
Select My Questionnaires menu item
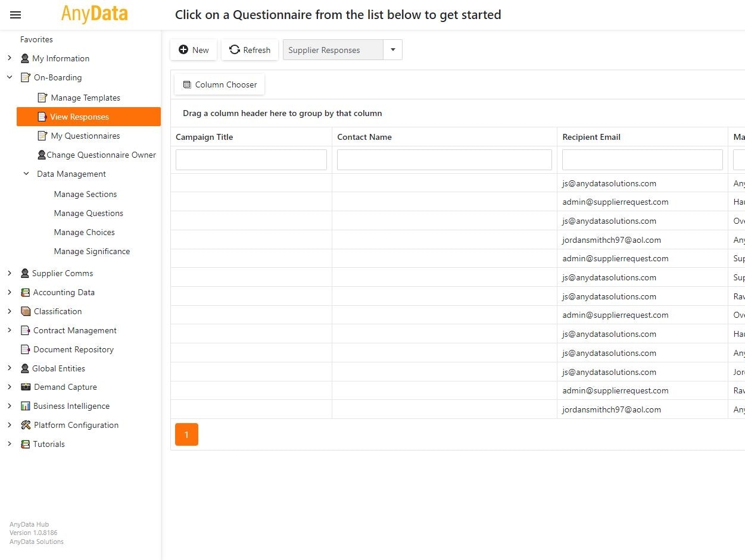coord(85,136)
